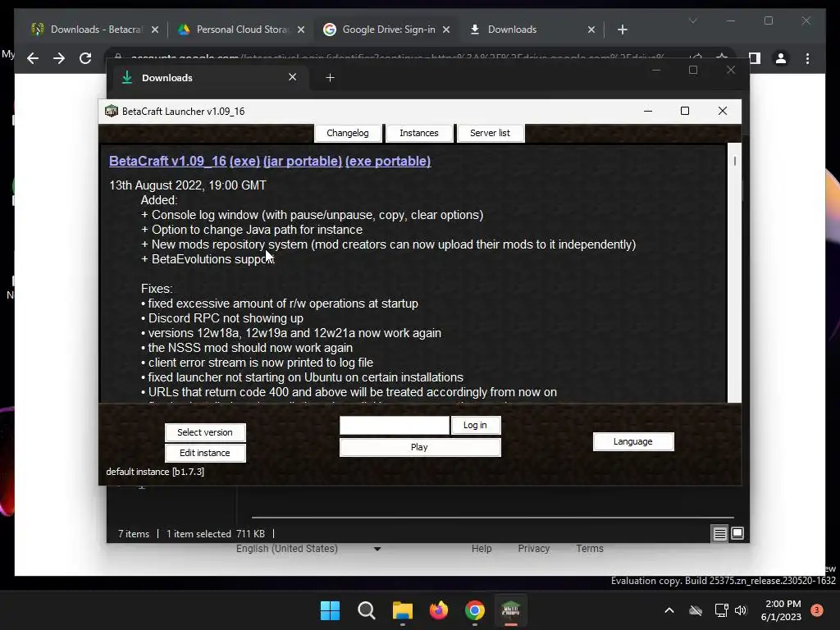Open File Explorer from taskbar
This screenshot has height=630, width=840.
pos(402,610)
